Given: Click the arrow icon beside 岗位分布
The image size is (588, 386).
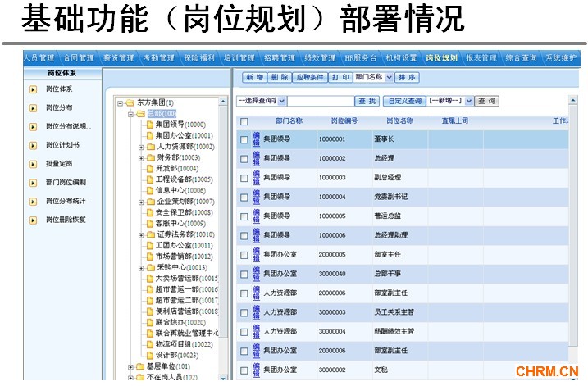Looking at the screenshot, I should click(x=33, y=107).
